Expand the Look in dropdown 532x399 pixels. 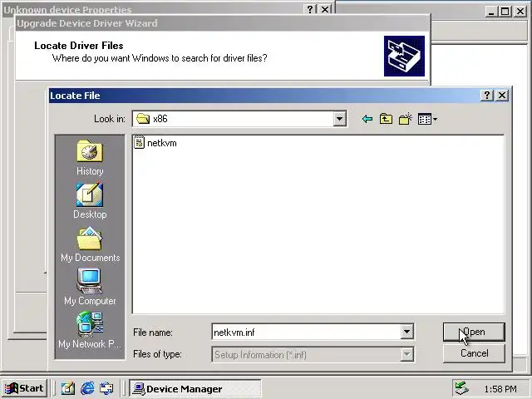(x=339, y=119)
